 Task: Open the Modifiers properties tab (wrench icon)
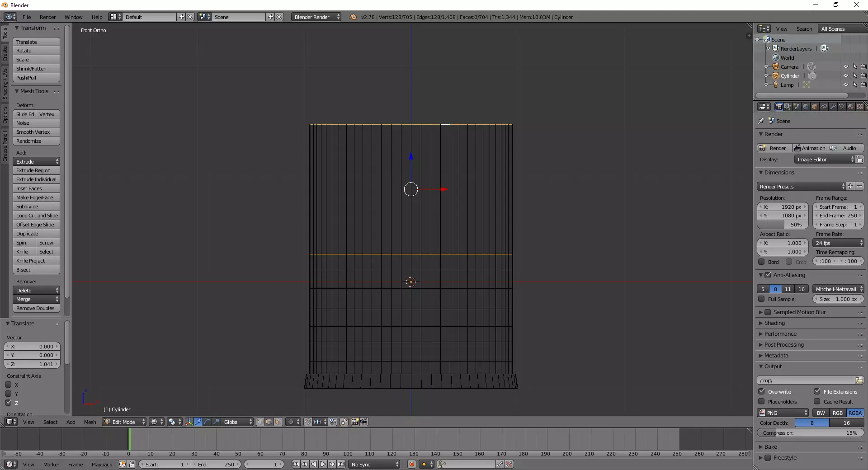(x=833, y=107)
